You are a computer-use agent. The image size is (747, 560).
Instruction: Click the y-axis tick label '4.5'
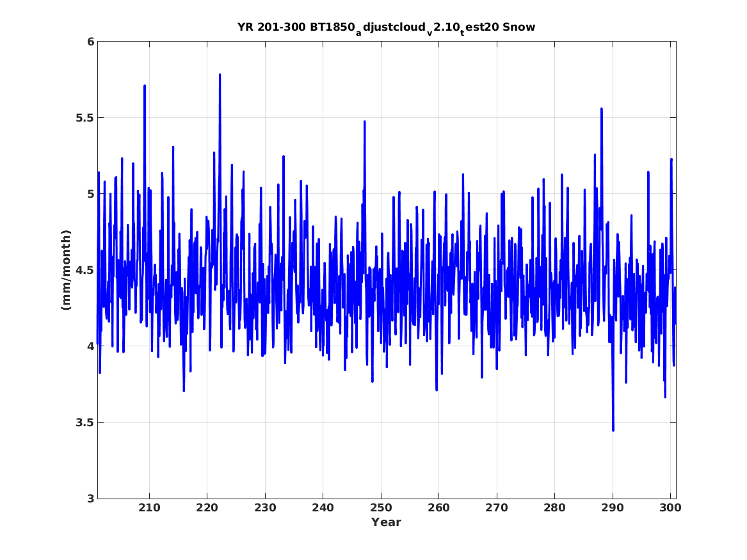(85, 271)
